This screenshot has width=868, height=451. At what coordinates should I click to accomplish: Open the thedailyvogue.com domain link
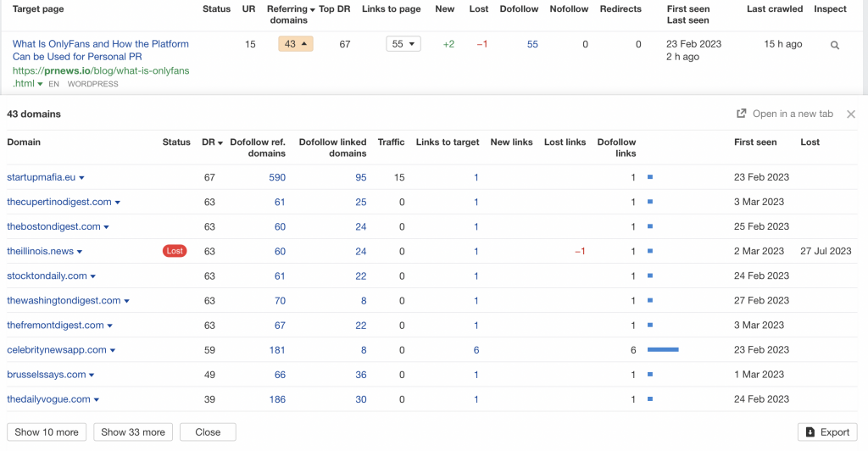[48, 399]
